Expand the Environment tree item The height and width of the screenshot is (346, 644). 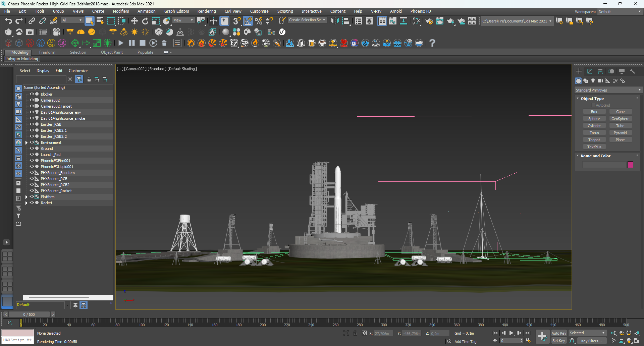tap(26, 142)
